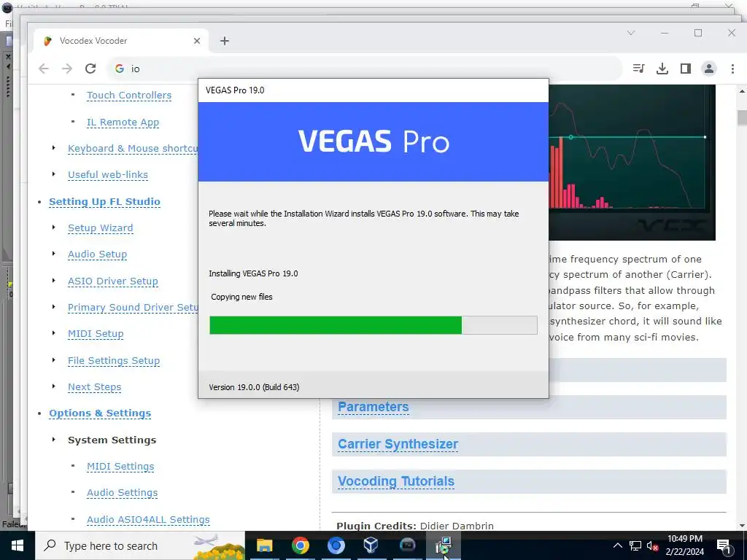Click the scrollbar up arrow
This screenshot has height=560, width=747.
[742, 90]
